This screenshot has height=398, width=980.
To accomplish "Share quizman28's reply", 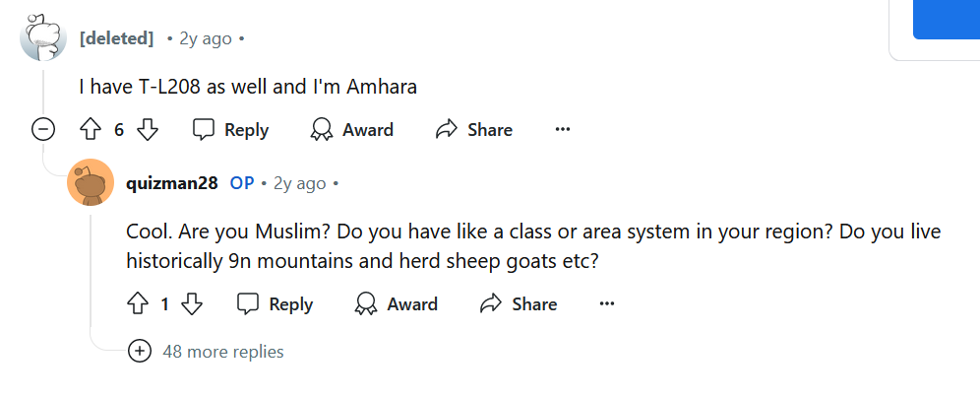I will [519, 304].
